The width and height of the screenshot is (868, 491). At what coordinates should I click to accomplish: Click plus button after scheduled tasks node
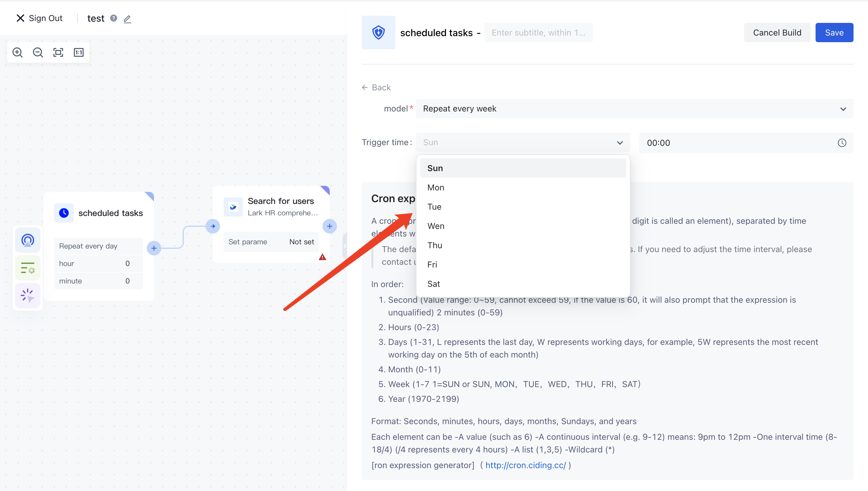154,248
